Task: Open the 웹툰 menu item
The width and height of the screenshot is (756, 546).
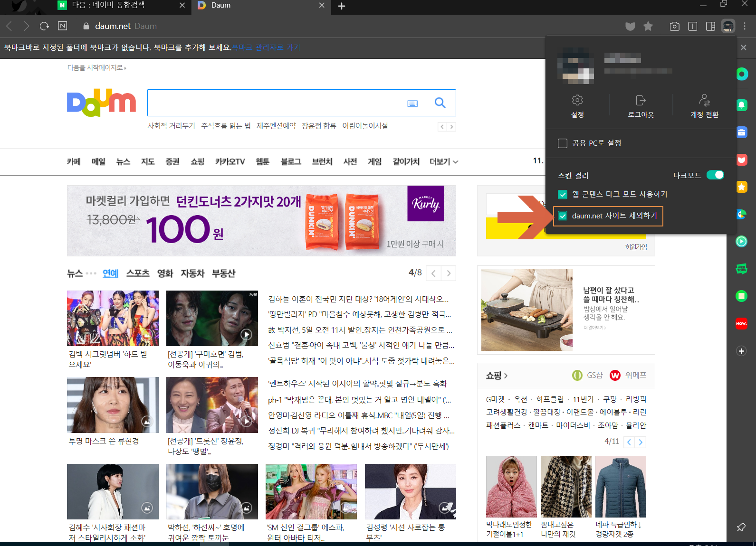Action: coord(262,162)
